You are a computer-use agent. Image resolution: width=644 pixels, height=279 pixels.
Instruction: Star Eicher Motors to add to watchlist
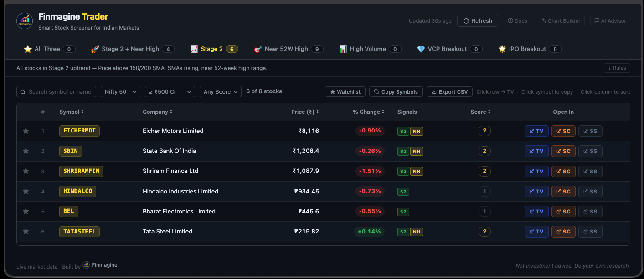coord(26,131)
